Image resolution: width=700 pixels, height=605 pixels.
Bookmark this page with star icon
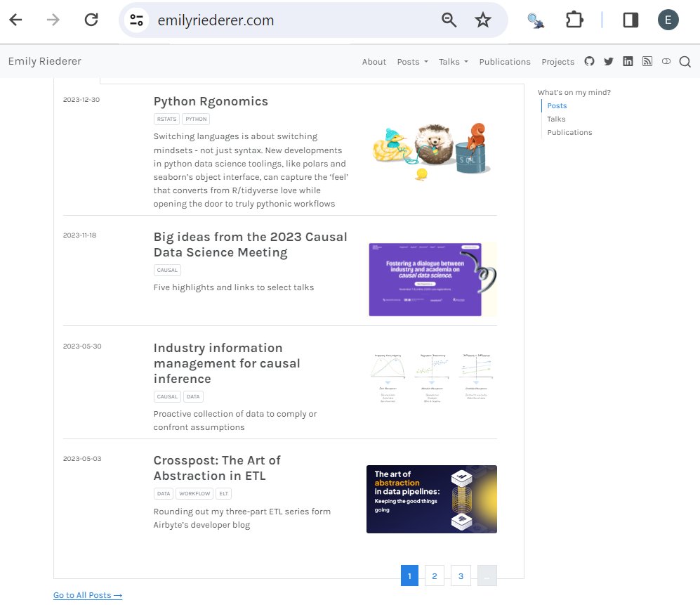tap(482, 20)
